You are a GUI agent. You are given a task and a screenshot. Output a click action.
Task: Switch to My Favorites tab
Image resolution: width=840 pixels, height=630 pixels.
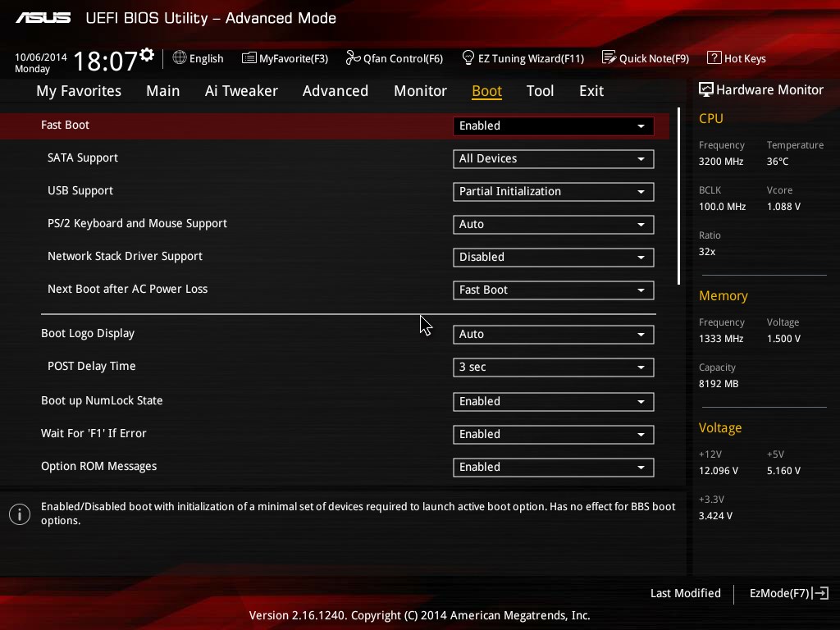(x=79, y=91)
